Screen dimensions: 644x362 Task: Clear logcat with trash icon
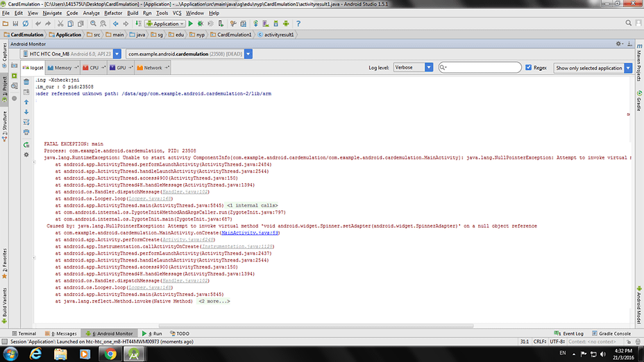tap(26, 82)
